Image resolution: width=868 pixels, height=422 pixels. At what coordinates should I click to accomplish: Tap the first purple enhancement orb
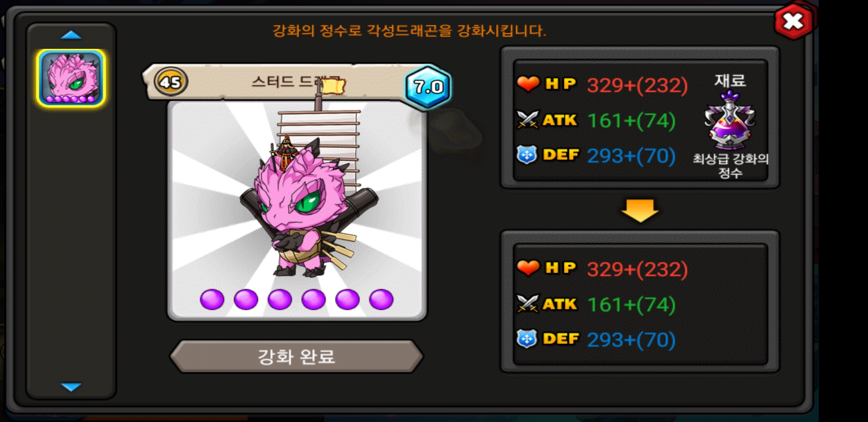[x=212, y=300]
